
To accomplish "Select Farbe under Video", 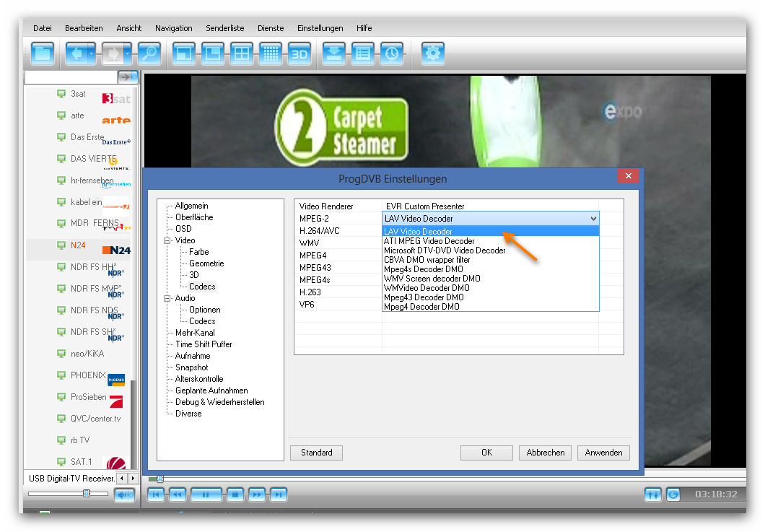I will [x=199, y=252].
